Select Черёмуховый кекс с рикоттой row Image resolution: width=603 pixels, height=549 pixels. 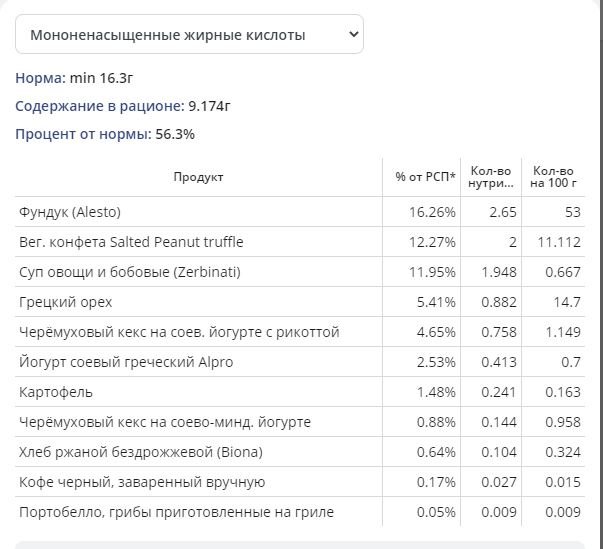[x=300, y=332]
